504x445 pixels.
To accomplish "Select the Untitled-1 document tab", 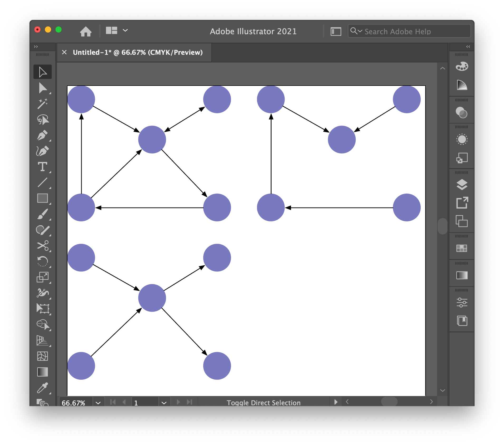I will tap(138, 52).
